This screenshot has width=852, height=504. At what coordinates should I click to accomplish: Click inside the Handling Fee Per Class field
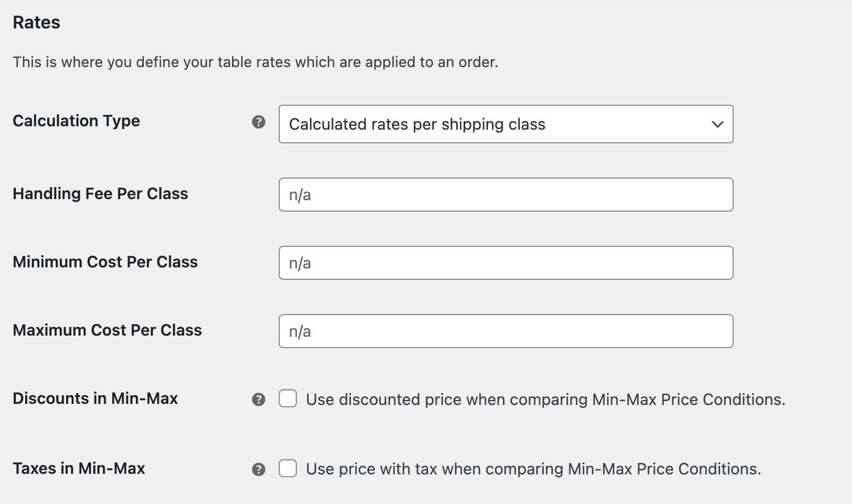506,194
